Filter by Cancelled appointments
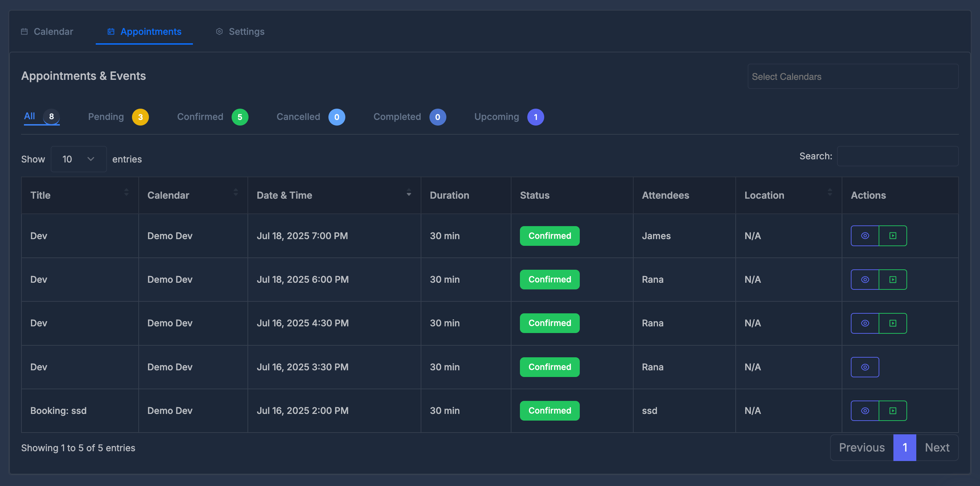 click(x=311, y=117)
